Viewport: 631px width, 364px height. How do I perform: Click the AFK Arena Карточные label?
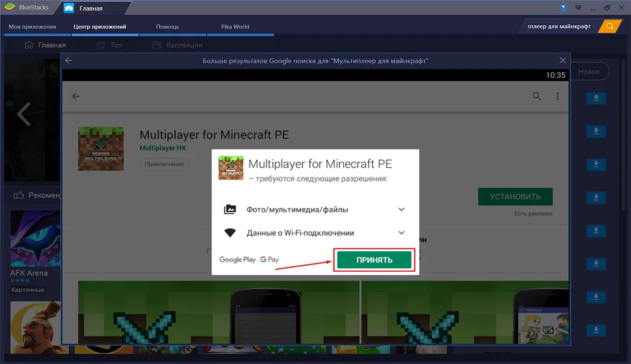click(28, 290)
